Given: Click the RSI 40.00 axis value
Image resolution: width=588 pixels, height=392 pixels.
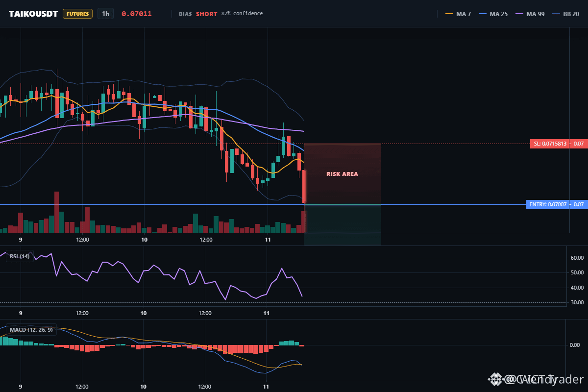Looking at the screenshot, I should (x=577, y=288).
